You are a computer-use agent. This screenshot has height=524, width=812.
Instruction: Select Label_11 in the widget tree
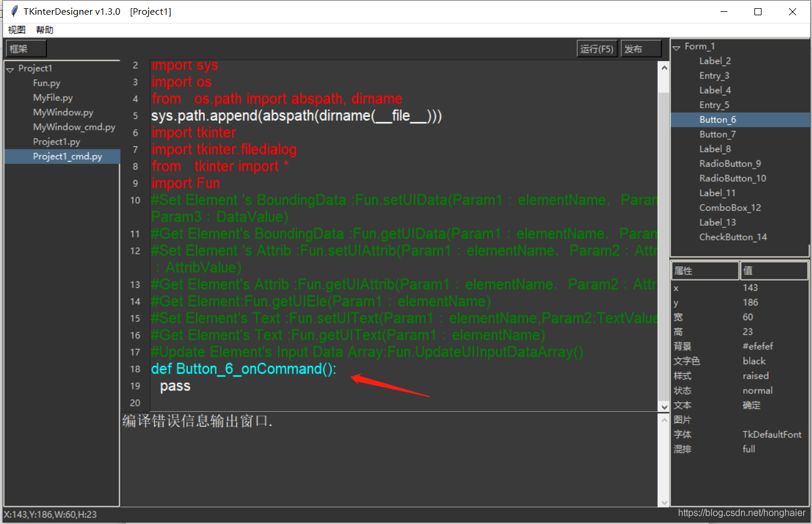717,193
